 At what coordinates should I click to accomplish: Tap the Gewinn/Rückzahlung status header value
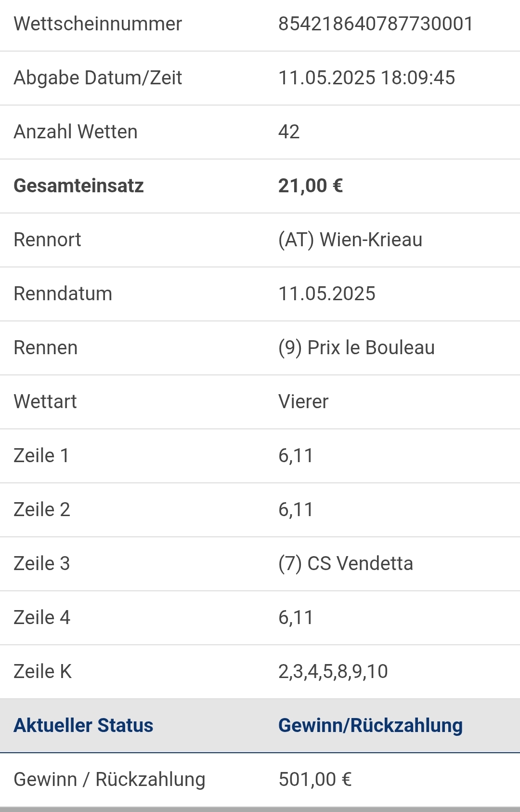point(370,725)
